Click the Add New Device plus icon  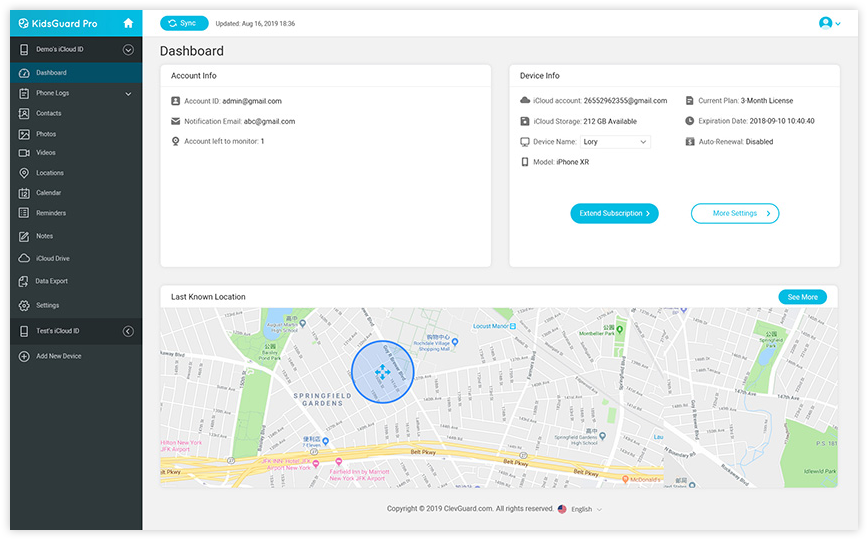24,357
